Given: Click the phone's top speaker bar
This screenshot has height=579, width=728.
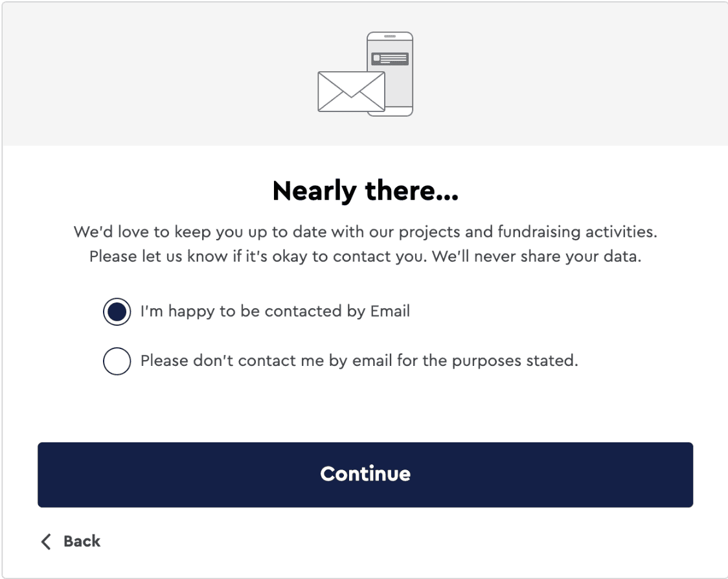Looking at the screenshot, I should click(x=390, y=37).
